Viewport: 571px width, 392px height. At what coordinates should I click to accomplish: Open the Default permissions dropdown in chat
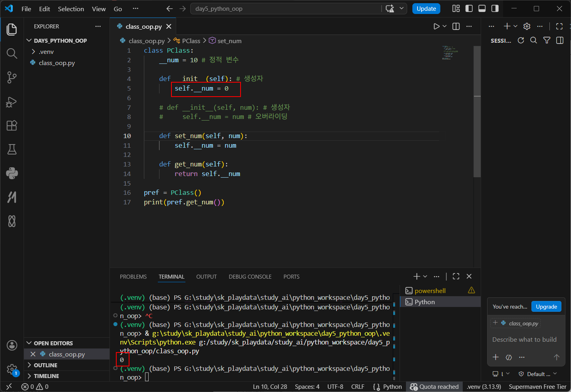point(537,374)
